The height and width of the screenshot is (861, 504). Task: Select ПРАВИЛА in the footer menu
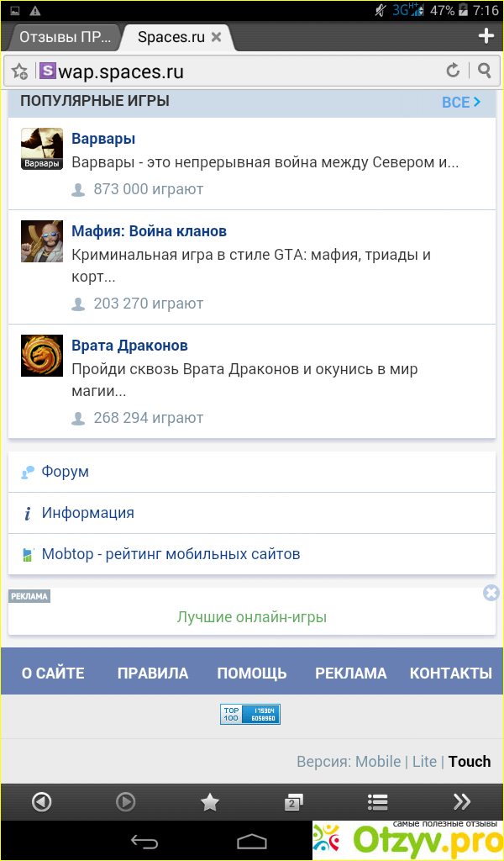click(153, 673)
